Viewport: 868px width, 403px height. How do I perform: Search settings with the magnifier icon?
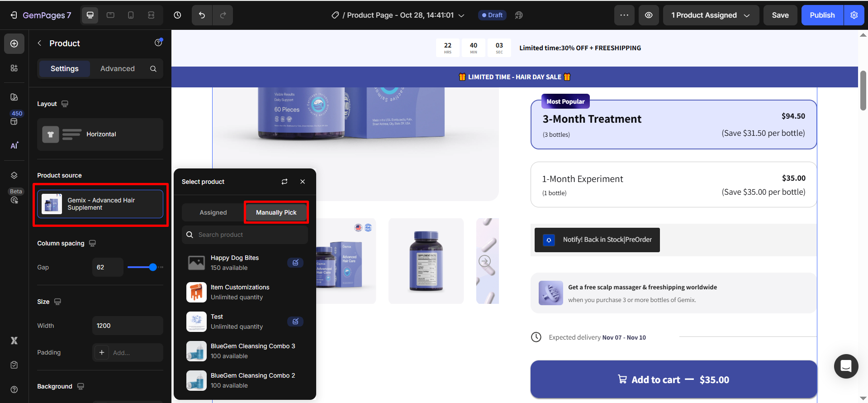click(153, 69)
